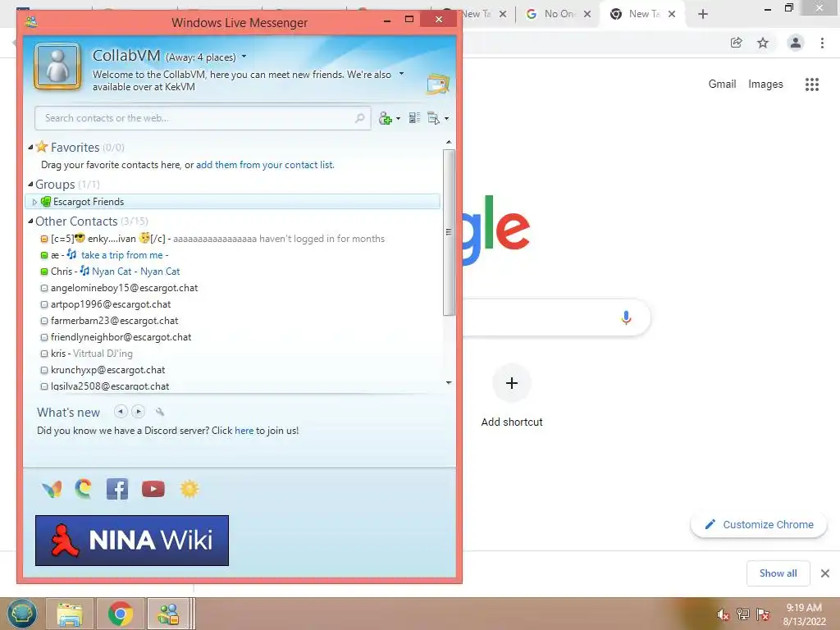The width and height of the screenshot is (840, 630).
Task: Open the Start button on the taskbar
Action: [22, 614]
